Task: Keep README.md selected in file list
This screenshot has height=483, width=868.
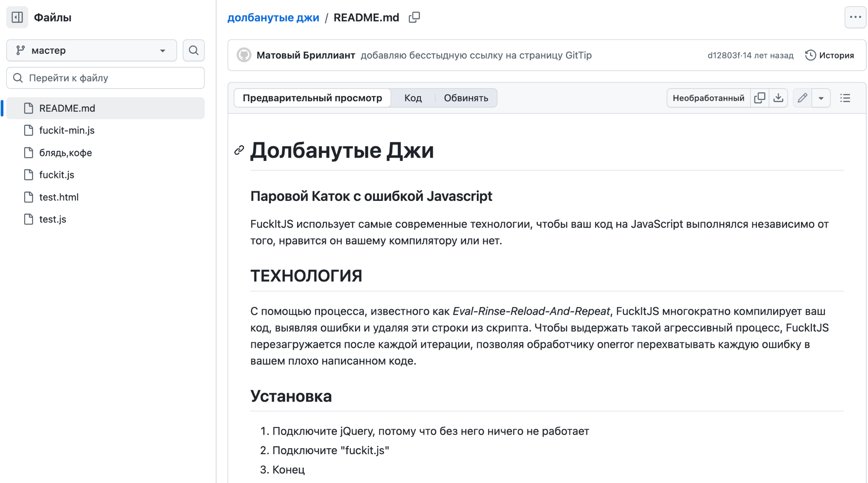Action: coord(67,108)
